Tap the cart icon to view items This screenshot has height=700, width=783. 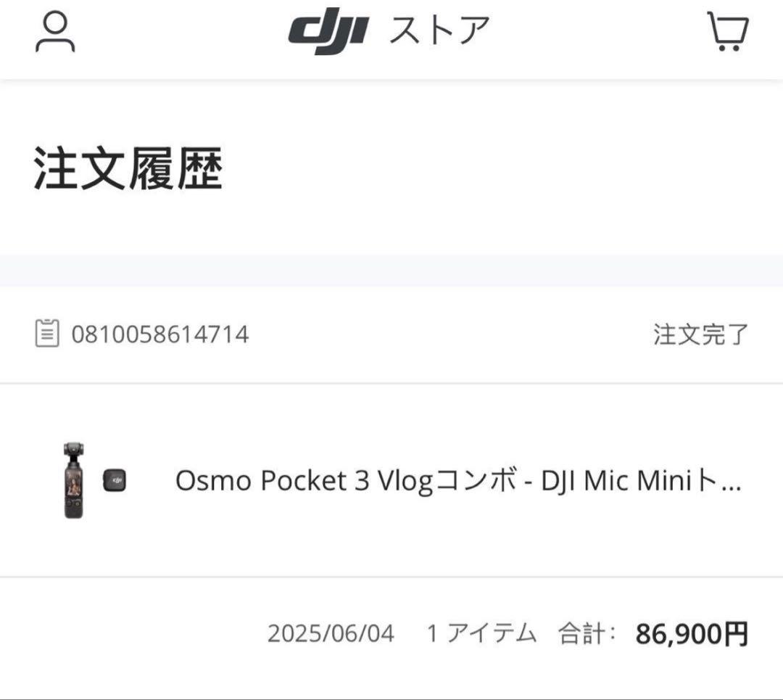point(728,32)
